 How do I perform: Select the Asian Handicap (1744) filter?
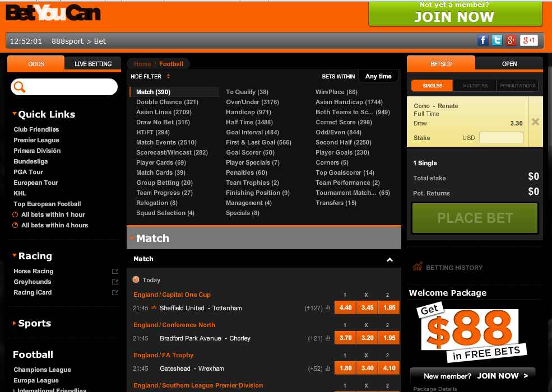(349, 102)
